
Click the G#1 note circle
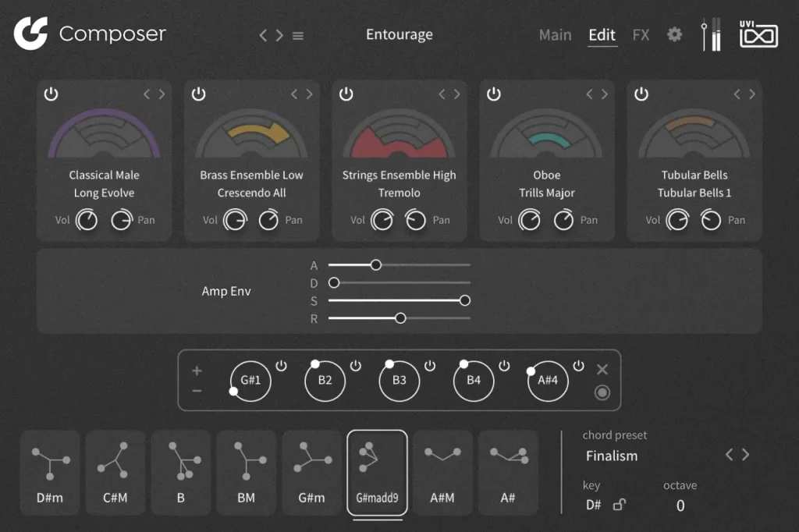click(250, 381)
